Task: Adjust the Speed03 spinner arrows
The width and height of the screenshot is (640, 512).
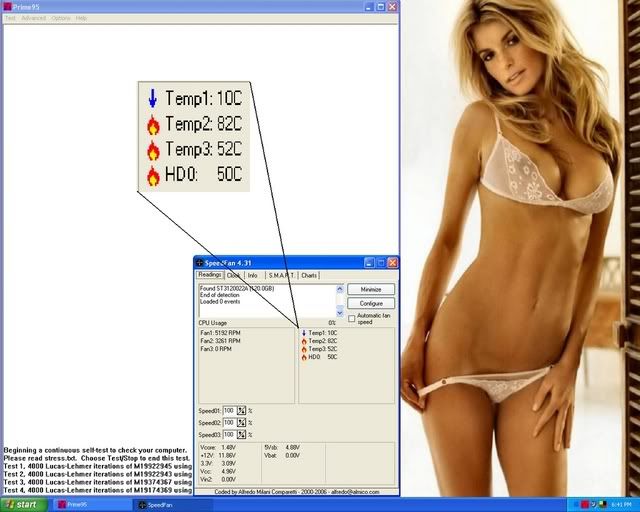Action: 241,434
